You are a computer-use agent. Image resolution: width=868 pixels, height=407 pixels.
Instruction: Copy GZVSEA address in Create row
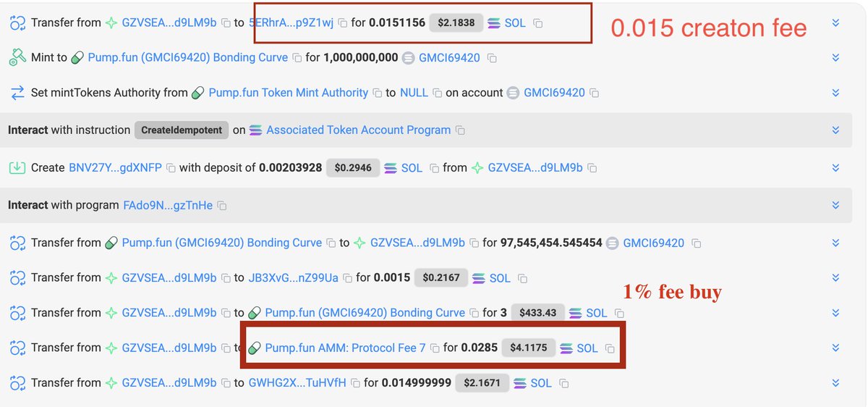tap(592, 168)
